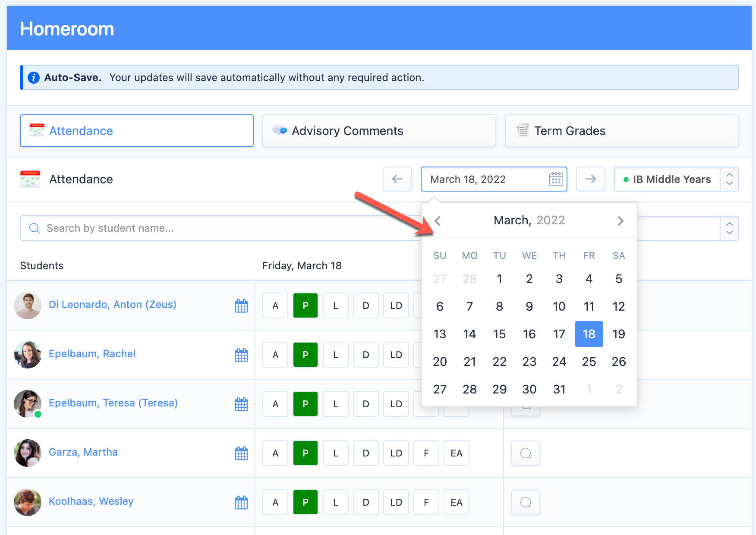Show previous month in the date picker
The image size is (756, 535).
point(438,221)
